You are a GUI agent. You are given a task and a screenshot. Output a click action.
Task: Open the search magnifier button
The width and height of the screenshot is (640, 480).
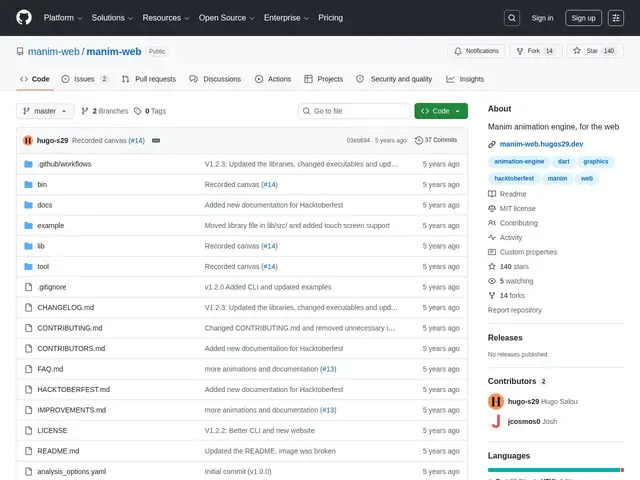[x=512, y=18]
